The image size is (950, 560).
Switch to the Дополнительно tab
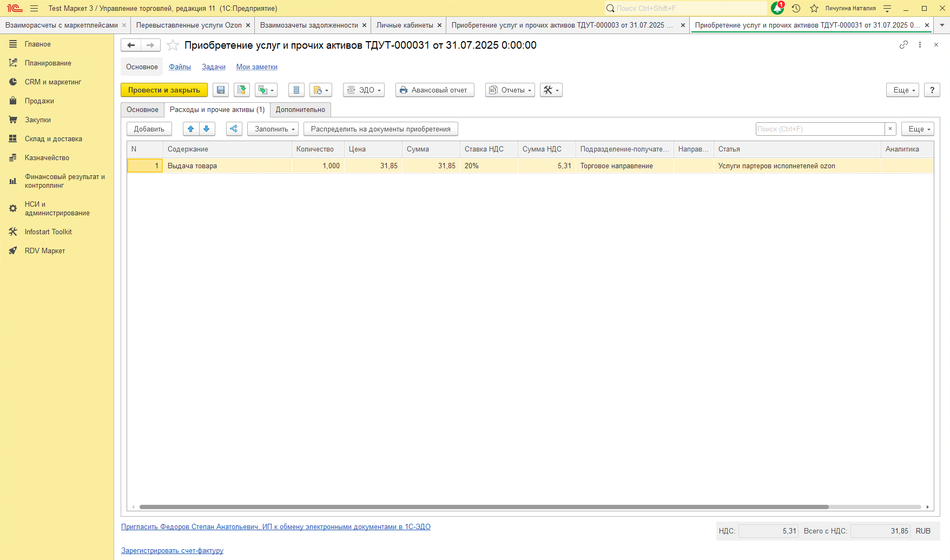pos(300,109)
